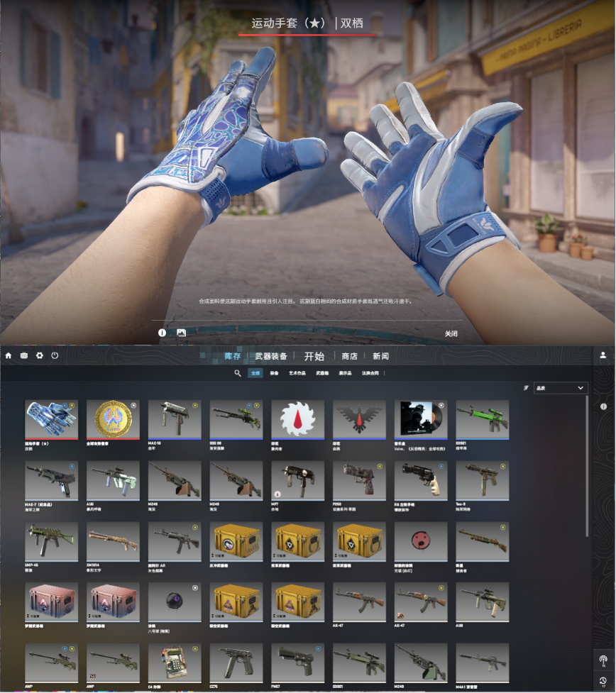Select the MP7 item thumbnail
The width and height of the screenshot is (616, 693).
tap(297, 480)
